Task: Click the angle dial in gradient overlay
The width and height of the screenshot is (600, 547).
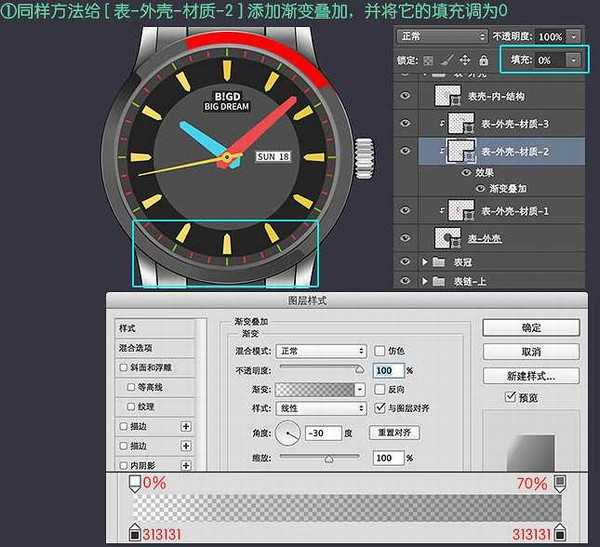Action: (288, 433)
